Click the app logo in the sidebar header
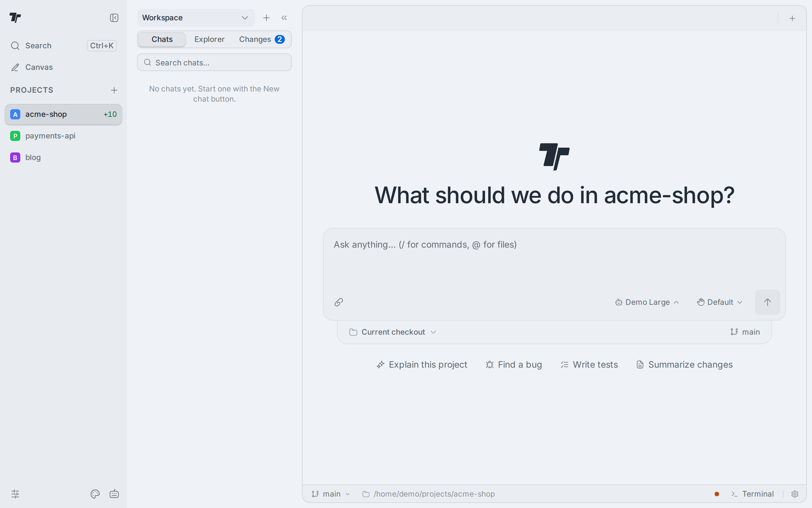This screenshot has height=508, width=812. tap(15, 17)
